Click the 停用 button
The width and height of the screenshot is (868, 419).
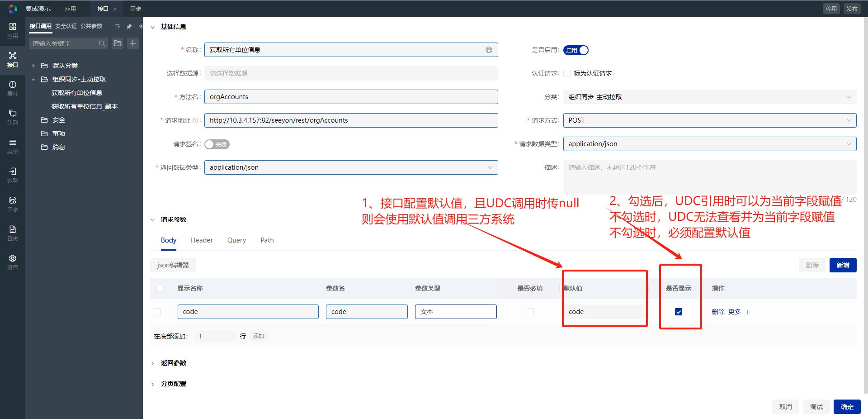tap(831, 9)
